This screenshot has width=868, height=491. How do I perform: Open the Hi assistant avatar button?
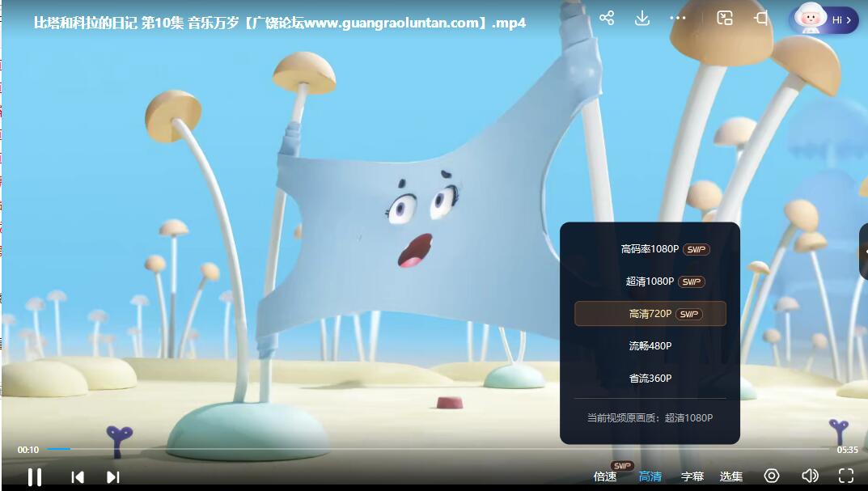click(824, 19)
